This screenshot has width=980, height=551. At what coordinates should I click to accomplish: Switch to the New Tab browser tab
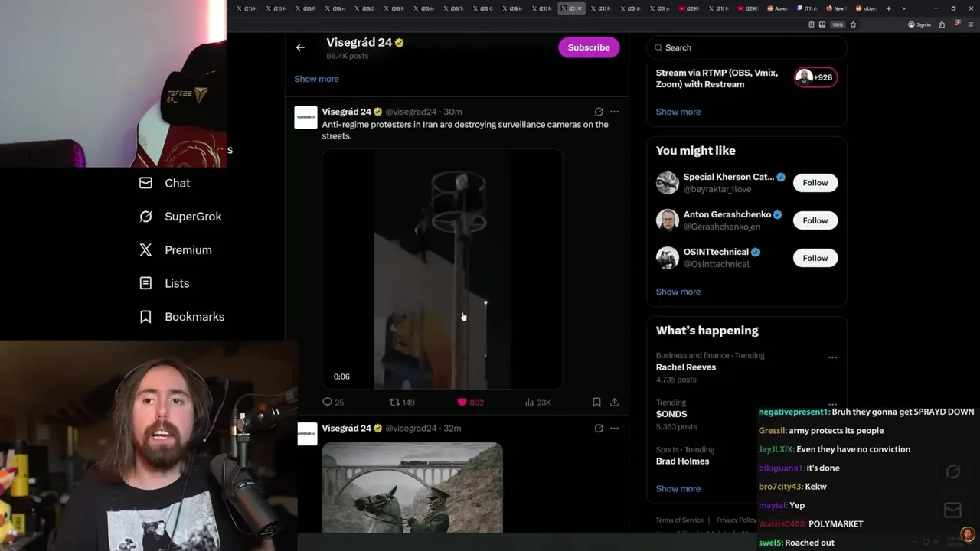(x=837, y=8)
